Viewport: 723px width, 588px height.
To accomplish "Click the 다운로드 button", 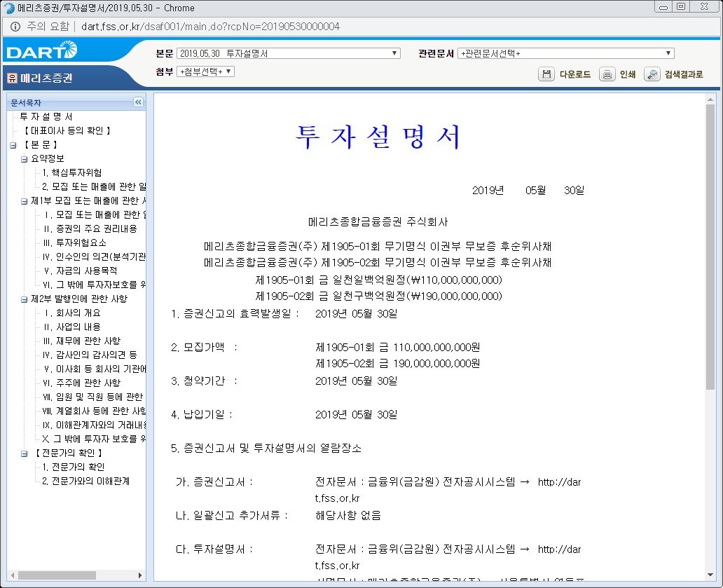I will pos(574,74).
